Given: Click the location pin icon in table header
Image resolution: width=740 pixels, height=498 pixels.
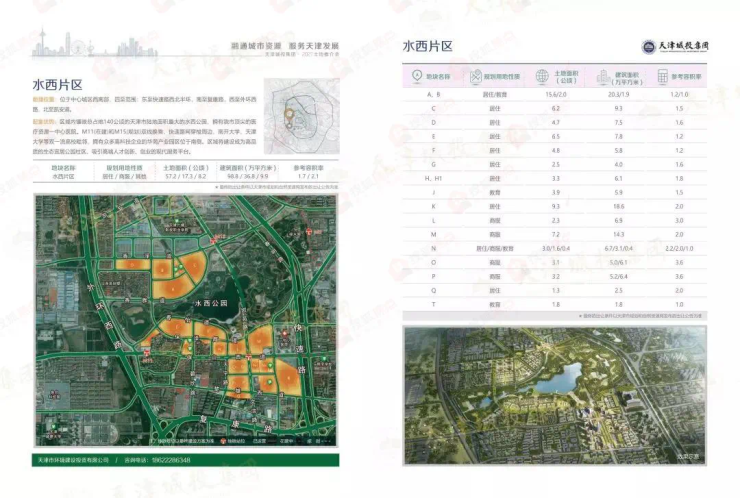Looking at the screenshot, I should pos(417,76).
